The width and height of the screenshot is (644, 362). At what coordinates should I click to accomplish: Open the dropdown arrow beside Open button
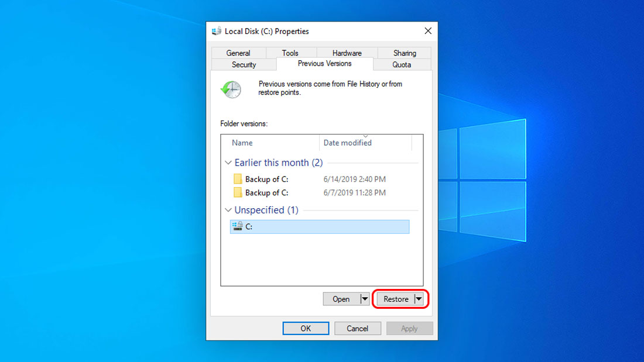[365, 299]
